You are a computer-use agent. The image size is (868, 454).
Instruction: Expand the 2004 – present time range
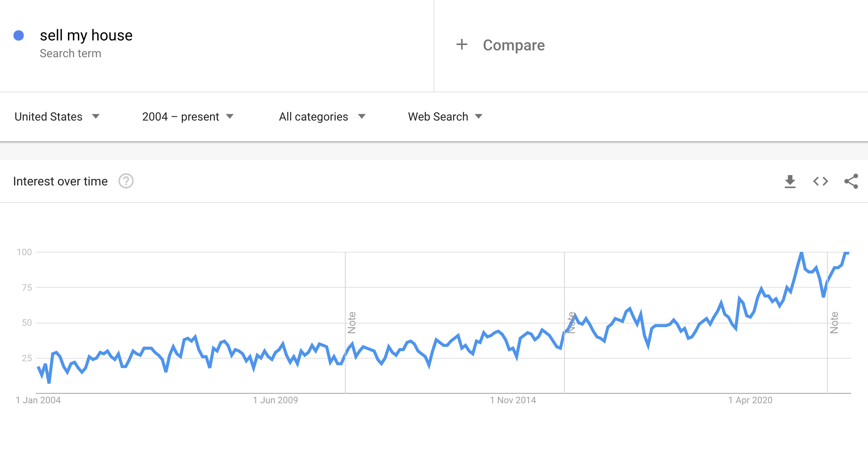tap(187, 117)
